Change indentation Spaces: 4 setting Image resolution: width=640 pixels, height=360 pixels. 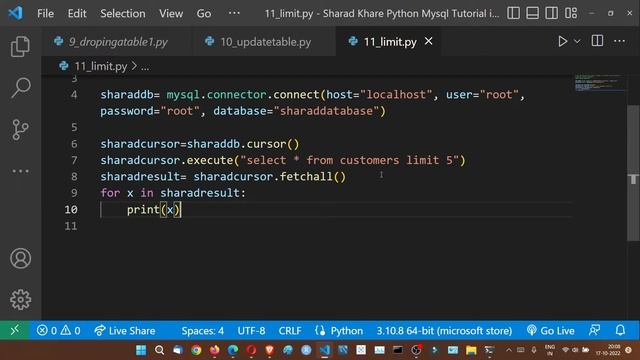pyautogui.click(x=202, y=331)
